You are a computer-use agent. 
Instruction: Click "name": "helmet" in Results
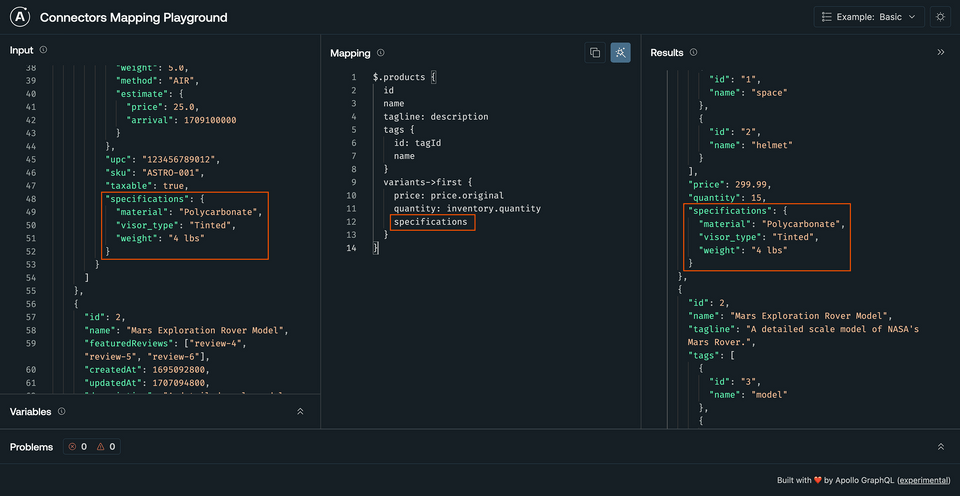coord(750,145)
